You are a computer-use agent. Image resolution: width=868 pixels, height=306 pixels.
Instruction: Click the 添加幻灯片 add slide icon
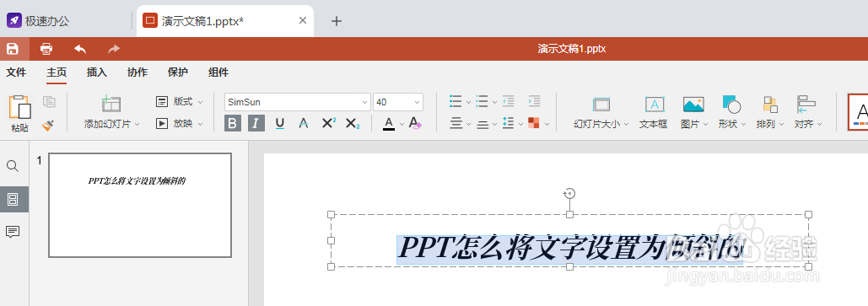pos(111,104)
